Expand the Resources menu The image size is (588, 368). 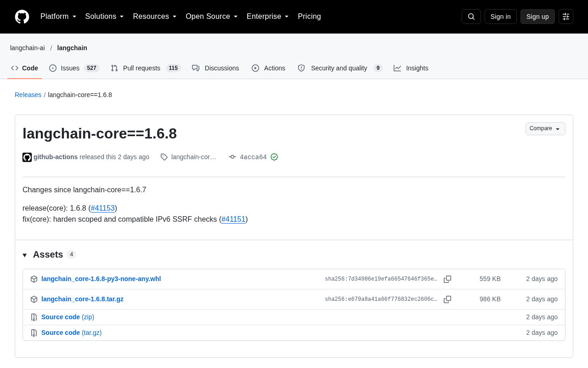(x=155, y=17)
